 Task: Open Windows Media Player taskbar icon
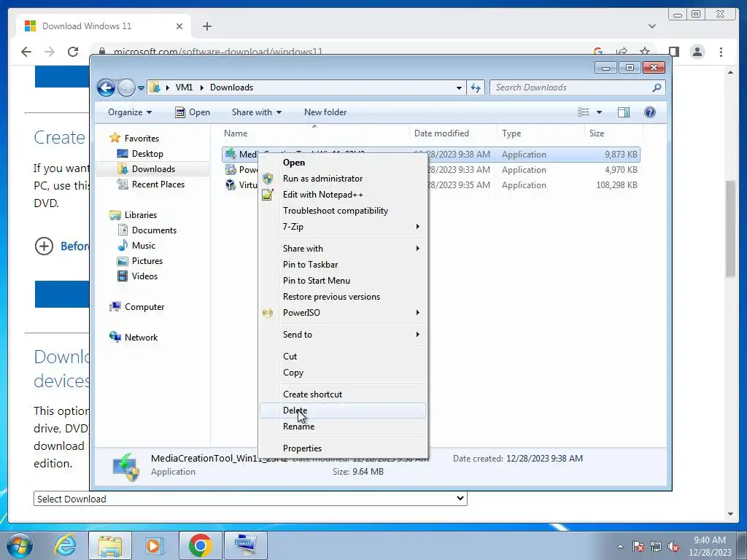[x=155, y=545]
